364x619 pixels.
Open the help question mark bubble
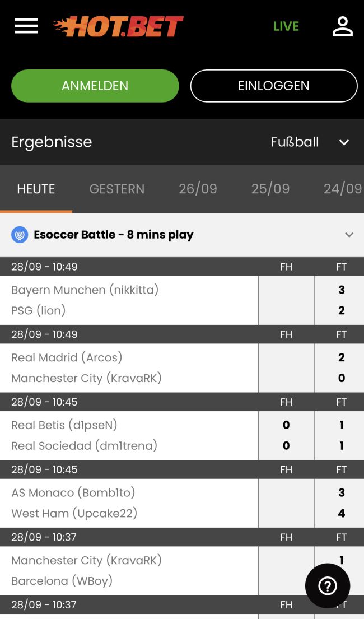pyautogui.click(x=328, y=586)
